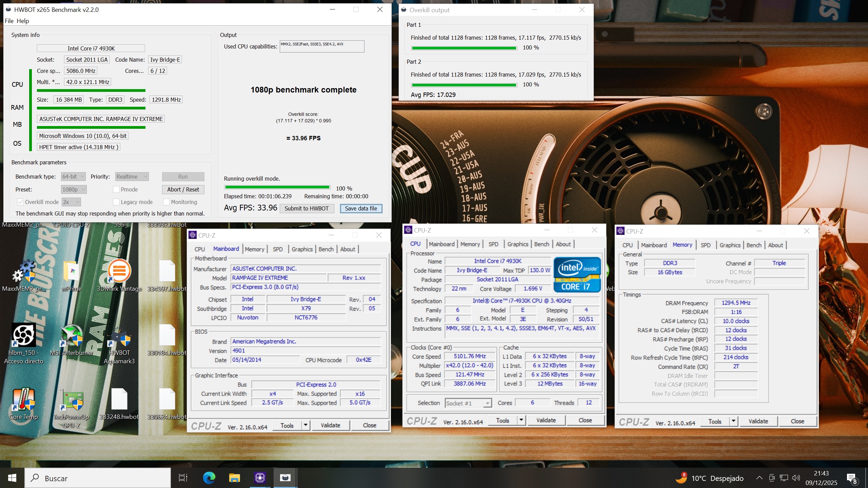This screenshot has width=868, height=488.
Task: Enable the Monitoring checkbox
Action: 166,202
